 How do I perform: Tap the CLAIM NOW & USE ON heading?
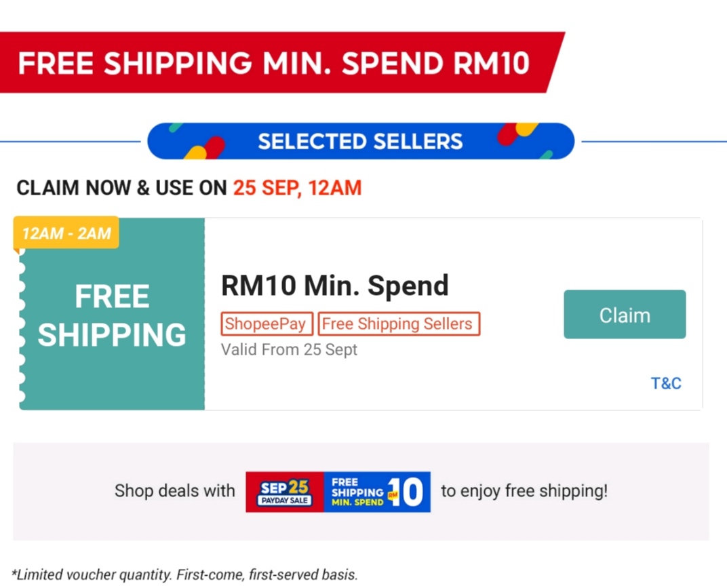[x=122, y=188]
